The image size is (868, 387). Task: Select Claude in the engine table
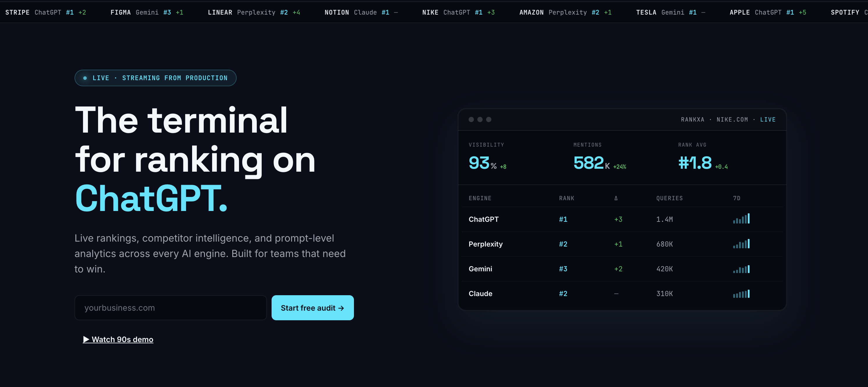click(481, 293)
